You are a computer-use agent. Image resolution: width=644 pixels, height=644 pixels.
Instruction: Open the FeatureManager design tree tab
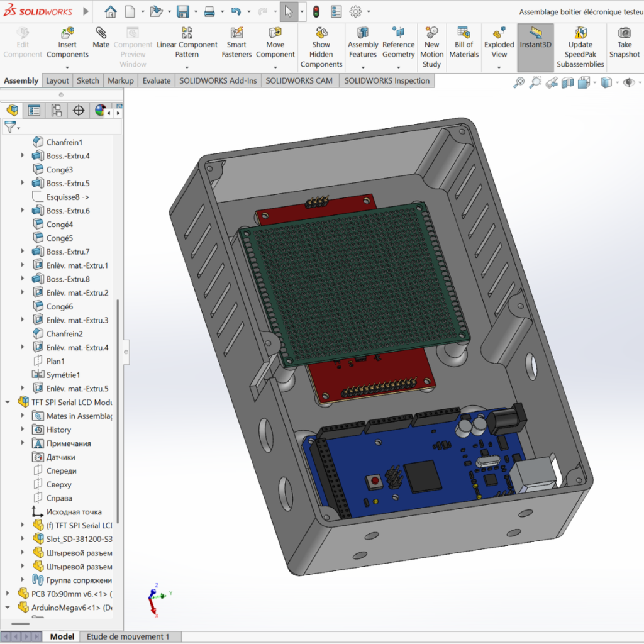coord(13,110)
